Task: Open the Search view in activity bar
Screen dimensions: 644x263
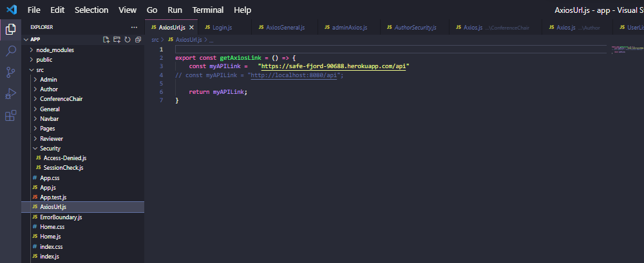Action: coord(11,51)
